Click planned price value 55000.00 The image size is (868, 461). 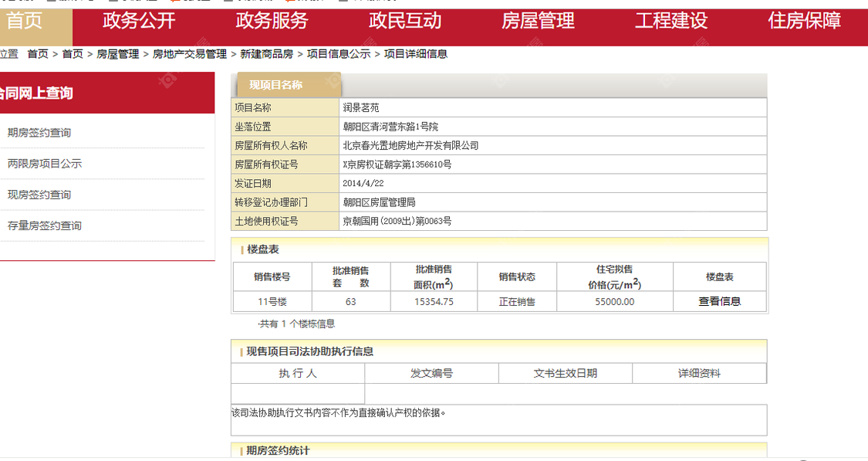[x=615, y=302]
